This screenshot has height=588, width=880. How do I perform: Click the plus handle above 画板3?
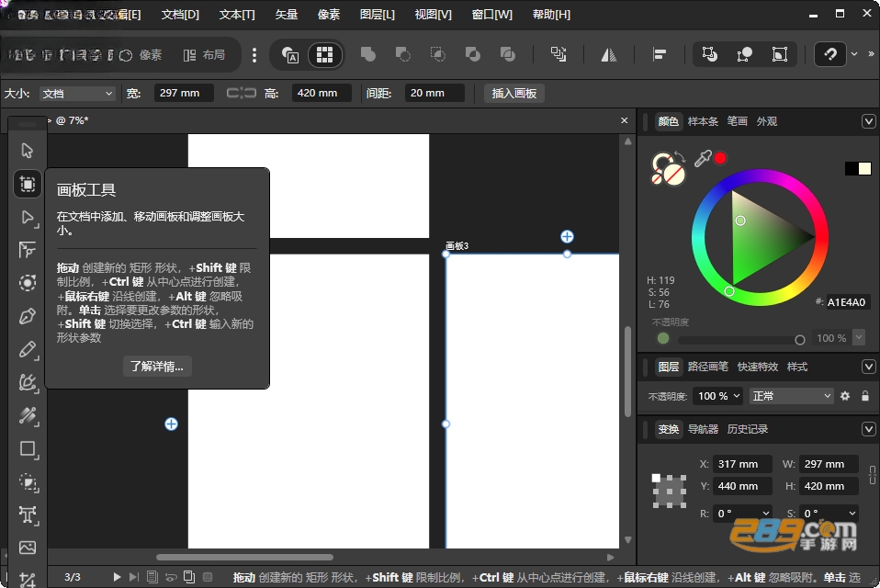(x=567, y=237)
